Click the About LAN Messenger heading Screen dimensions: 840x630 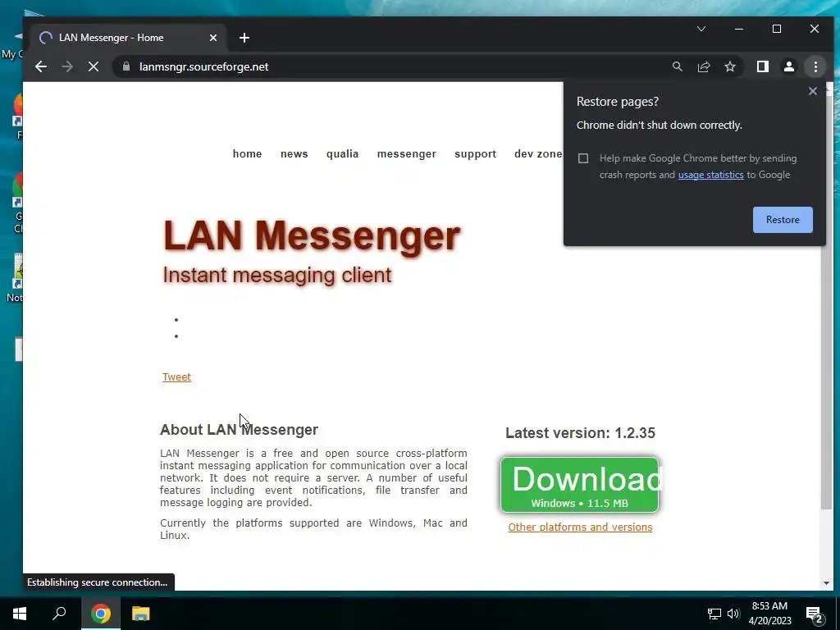coord(239,430)
